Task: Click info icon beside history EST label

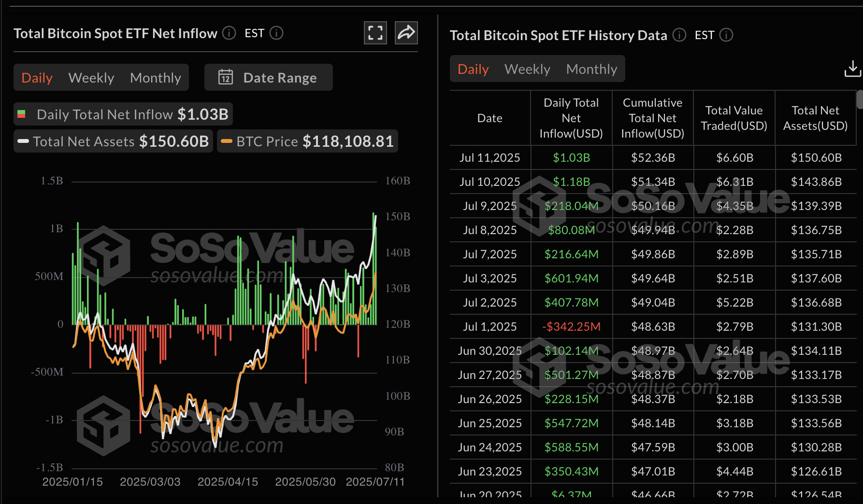Action: tap(726, 35)
